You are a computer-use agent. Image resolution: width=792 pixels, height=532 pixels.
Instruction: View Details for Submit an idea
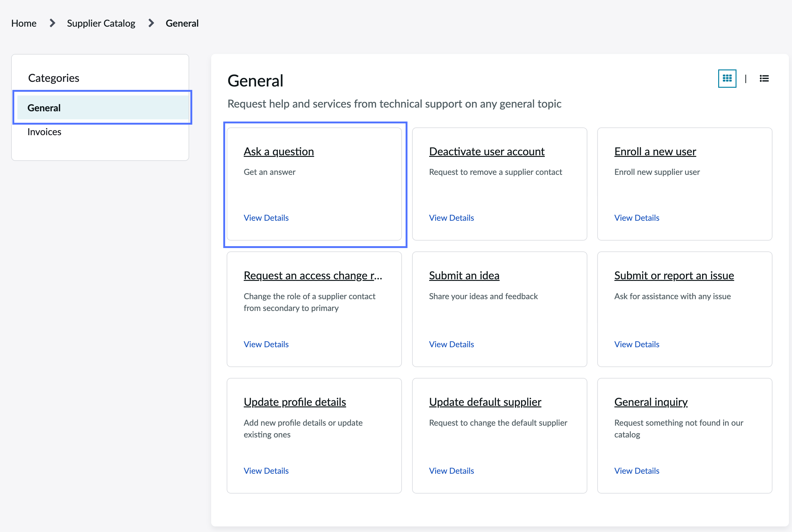point(451,344)
